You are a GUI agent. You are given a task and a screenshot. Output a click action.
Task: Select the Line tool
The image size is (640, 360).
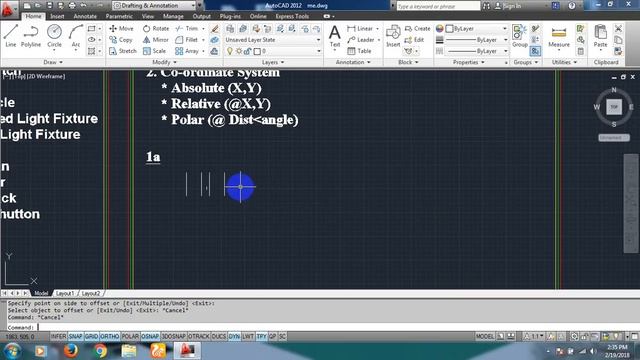11,36
